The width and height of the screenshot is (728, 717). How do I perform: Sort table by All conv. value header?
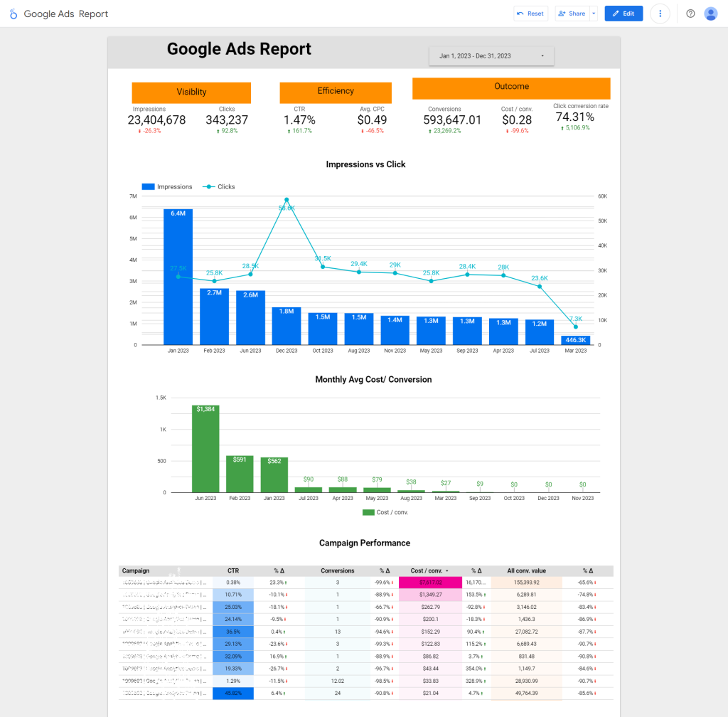click(527, 570)
